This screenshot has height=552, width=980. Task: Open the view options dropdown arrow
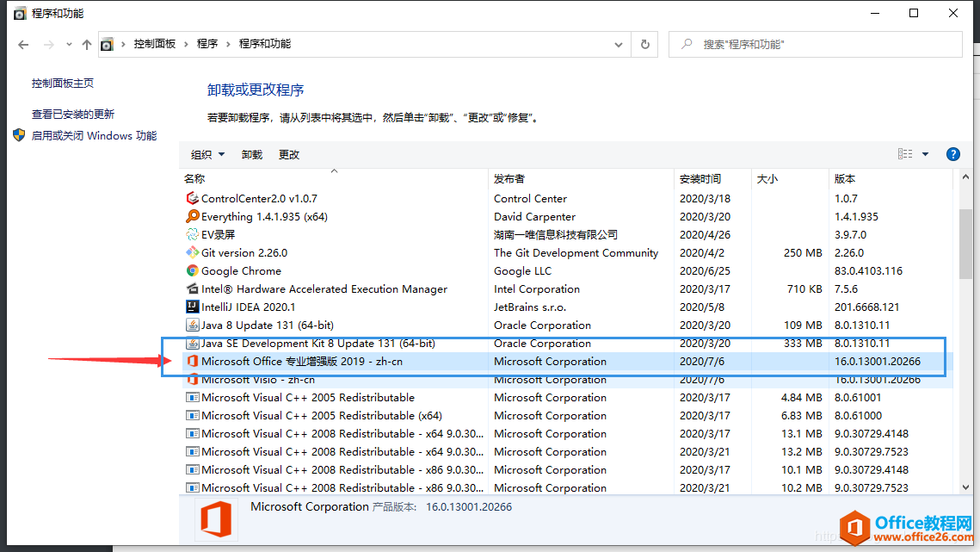click(926, 155)
